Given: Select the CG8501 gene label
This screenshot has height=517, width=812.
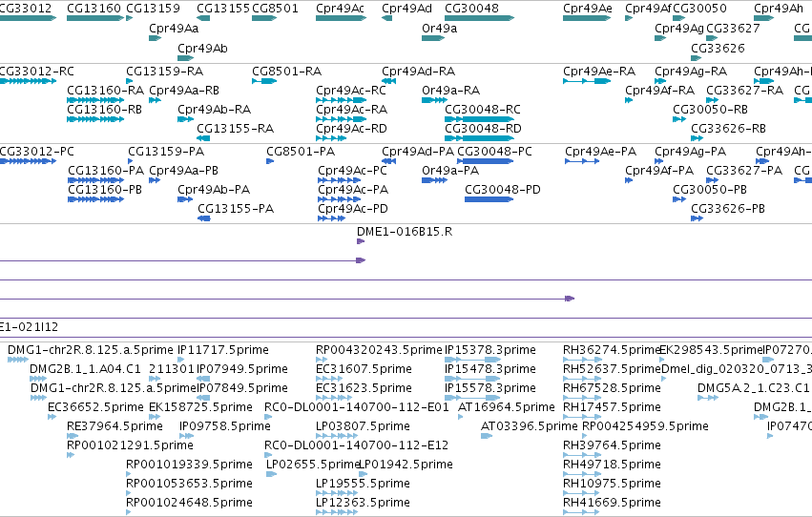Looking at the screenshot, I should tap(275, 9).
